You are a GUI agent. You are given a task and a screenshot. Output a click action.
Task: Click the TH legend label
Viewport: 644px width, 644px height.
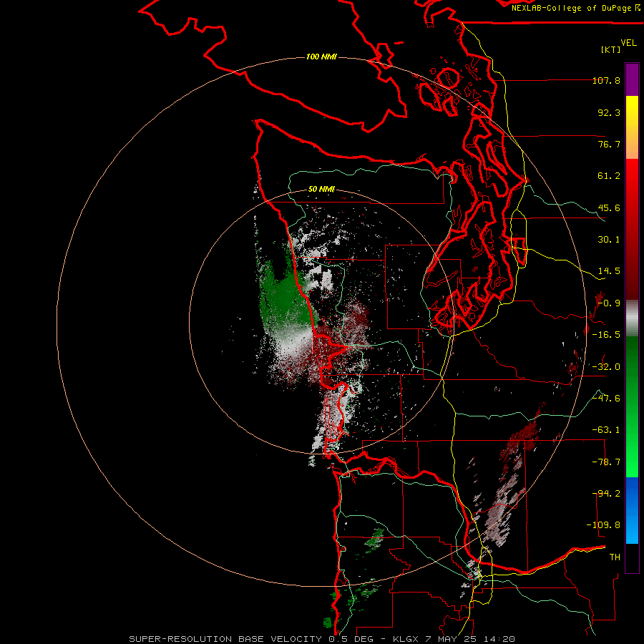pos(615,557)
